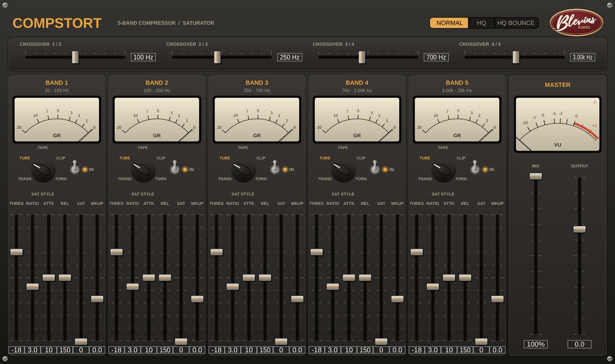Click the Band 1 threshold value -18
615x364 pixels.
(x=16, y=350)
